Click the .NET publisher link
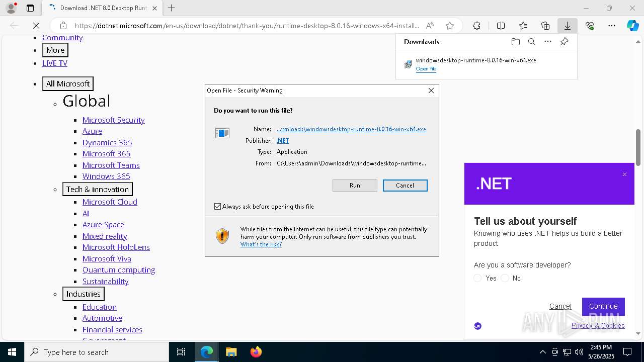 coord(283,141)
